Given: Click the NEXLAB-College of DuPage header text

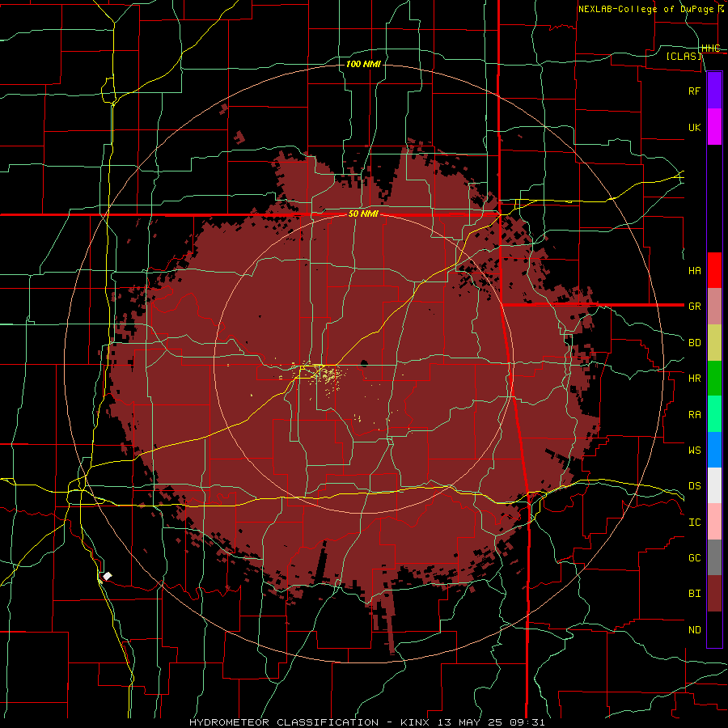Looking at the screenshot, I should coord(647,9).
